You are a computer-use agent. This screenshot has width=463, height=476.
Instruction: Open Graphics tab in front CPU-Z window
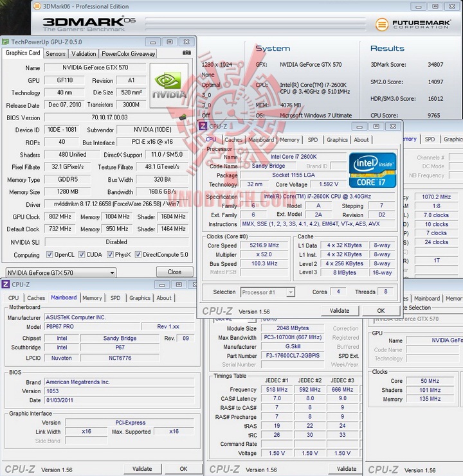337,139
